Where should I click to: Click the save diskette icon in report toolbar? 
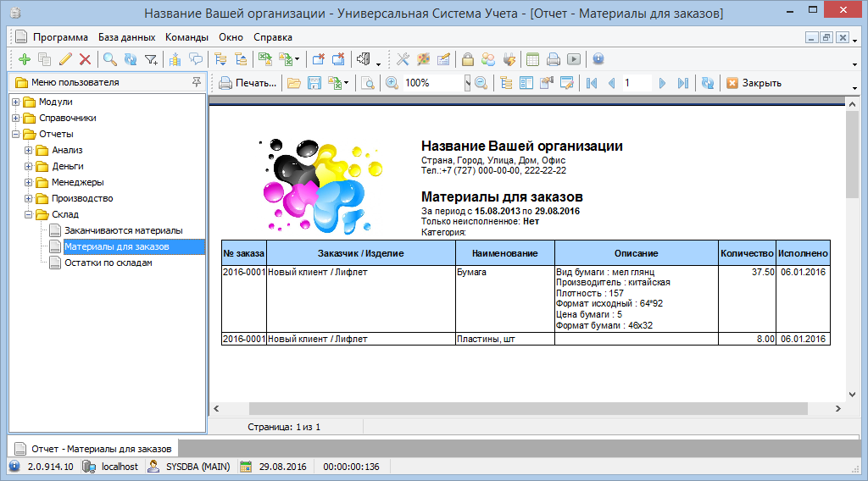tap(314, 83)
